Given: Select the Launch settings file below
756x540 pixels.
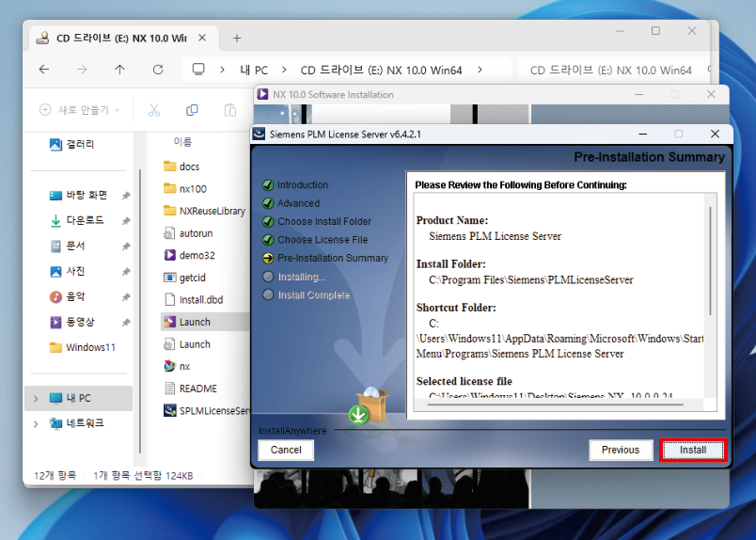Looking at the screenshot, I should [x=187, y=344].
